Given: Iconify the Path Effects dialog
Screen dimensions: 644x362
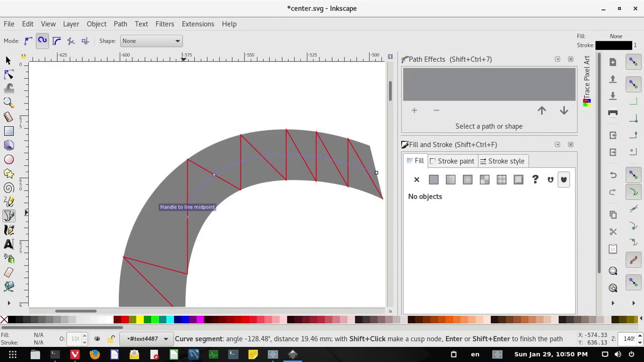Looking at the screenshot, I should [x=557, y=59].
